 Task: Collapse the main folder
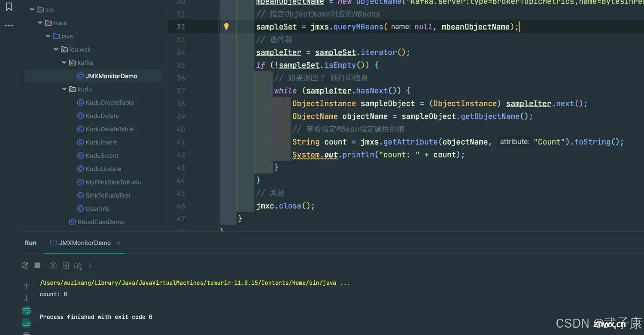[x=40, y=23]
